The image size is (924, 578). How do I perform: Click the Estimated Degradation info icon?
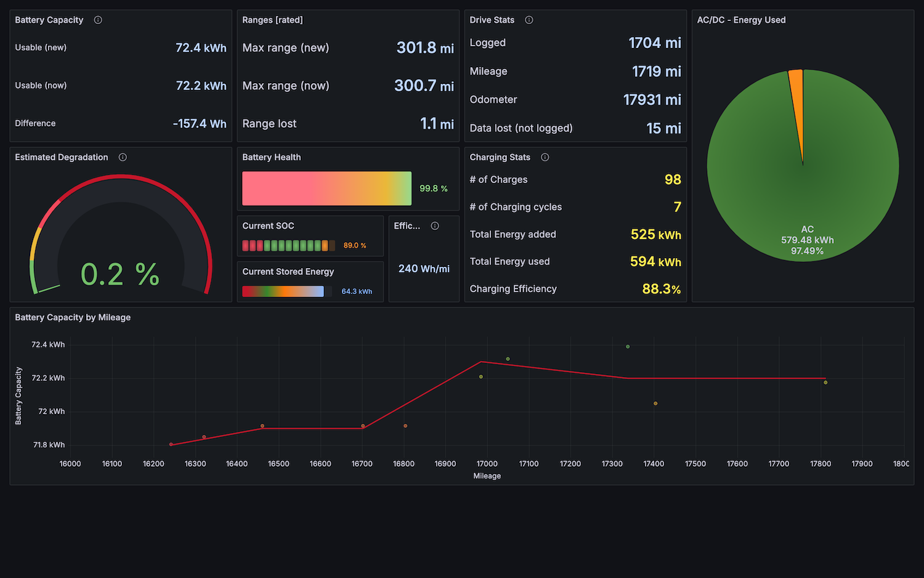pyautogui.click(x=123, y=157)
